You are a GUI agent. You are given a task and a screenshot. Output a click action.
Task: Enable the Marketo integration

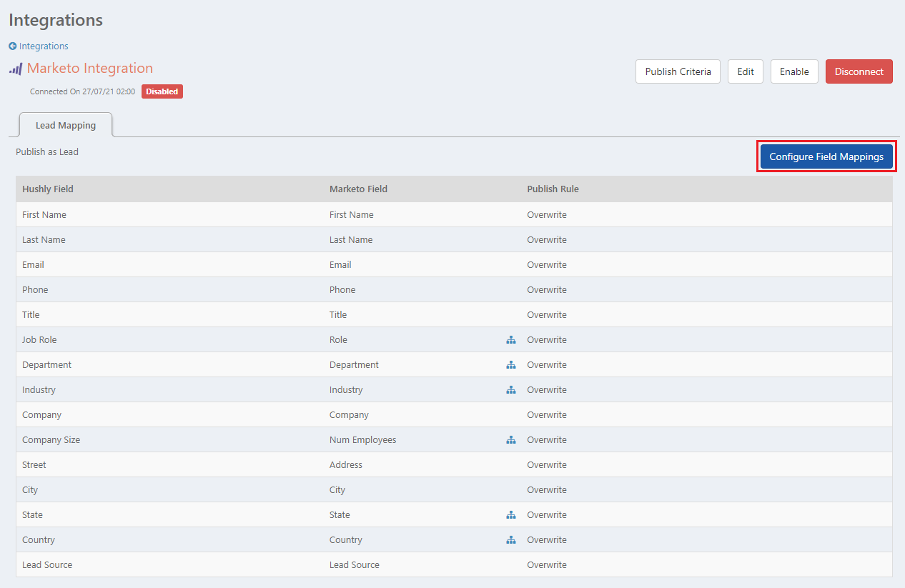click(x=794, y=71)
